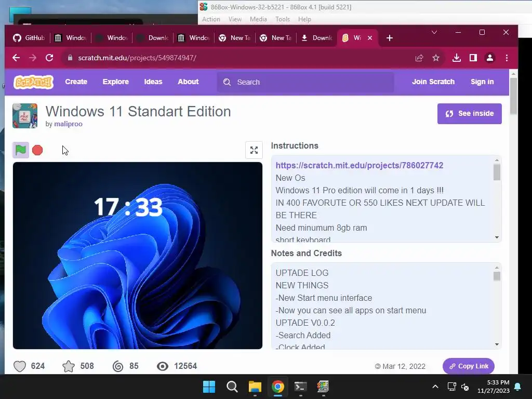Viewport: 532px width, 399px height.
Task: Open Tools menu in 86Box window
Action: click(283, 19)
